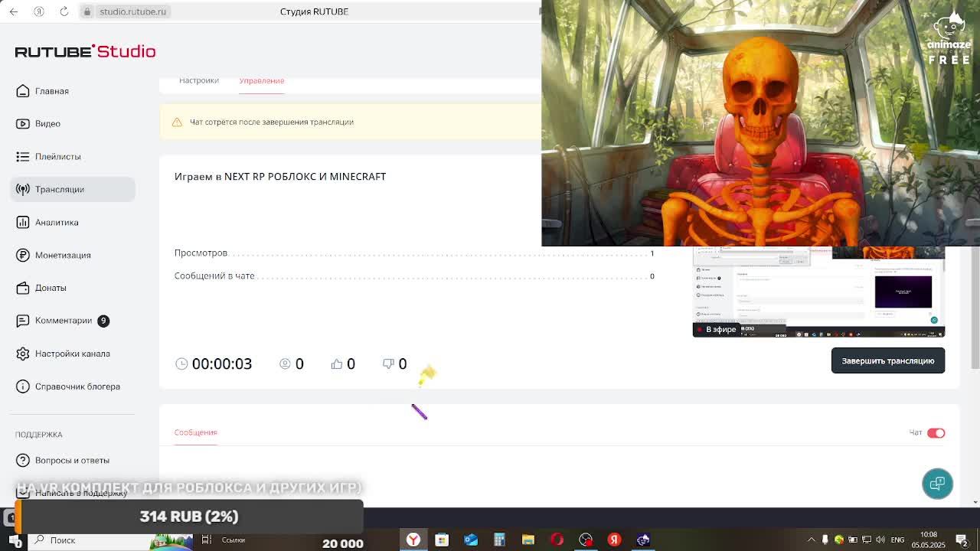980x551 pixels.
Task: Open Yandex Browser from the taskbar
Action: pyautogui.click(x=413, y=540)
